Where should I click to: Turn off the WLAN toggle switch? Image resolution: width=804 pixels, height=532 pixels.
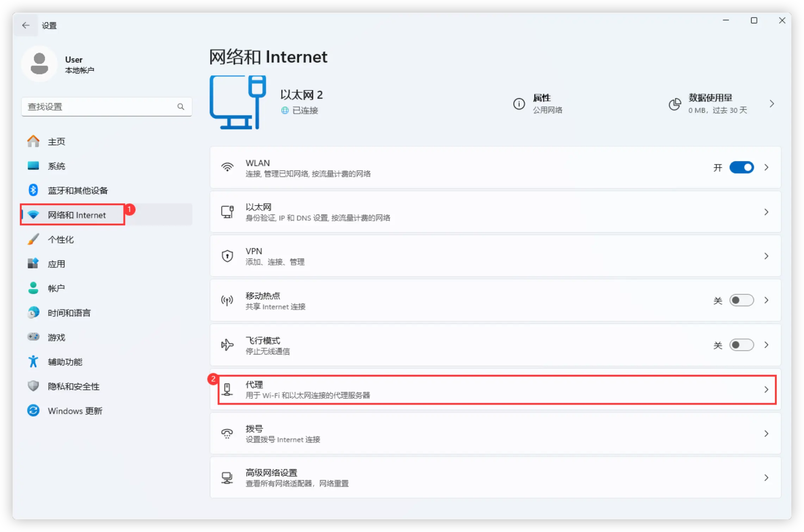pos(741,167)
